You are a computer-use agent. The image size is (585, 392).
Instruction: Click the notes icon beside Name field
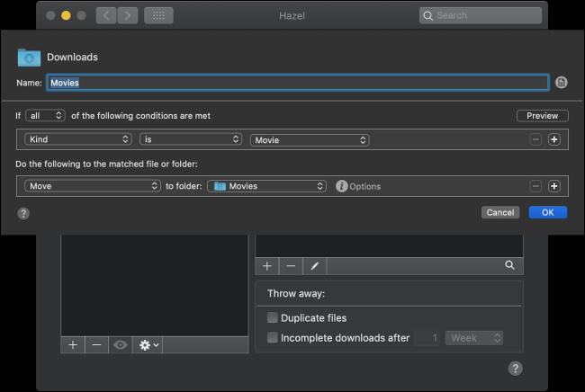point(561,83)
